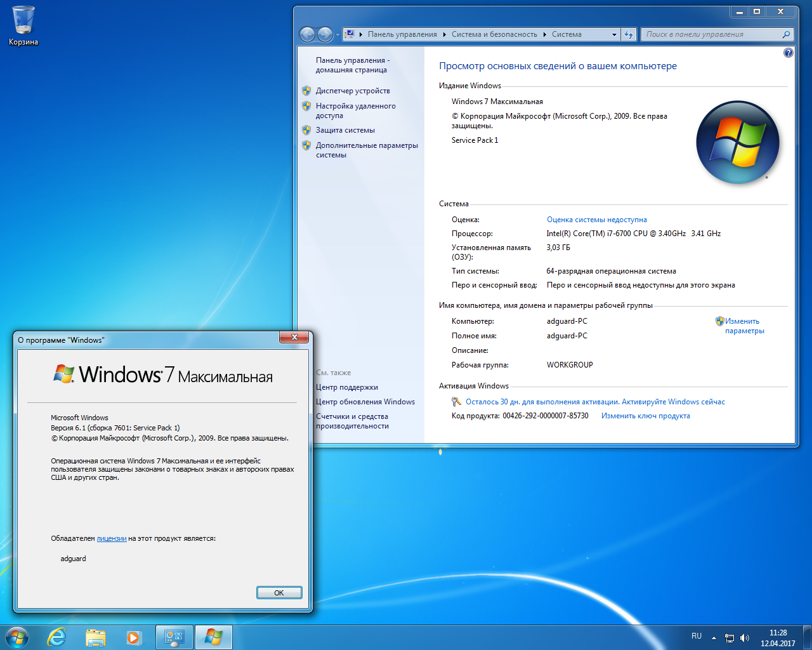Image resolution: width=812 pixels, height=650 pixels.
Task: Click Панель управления breadcrumb
Action: click(x=402, y=34)
